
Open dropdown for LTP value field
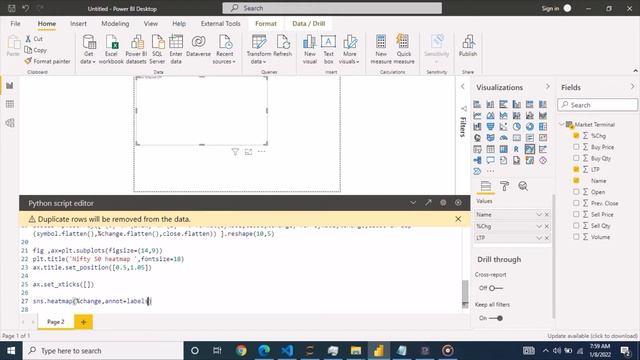point(539,238)
